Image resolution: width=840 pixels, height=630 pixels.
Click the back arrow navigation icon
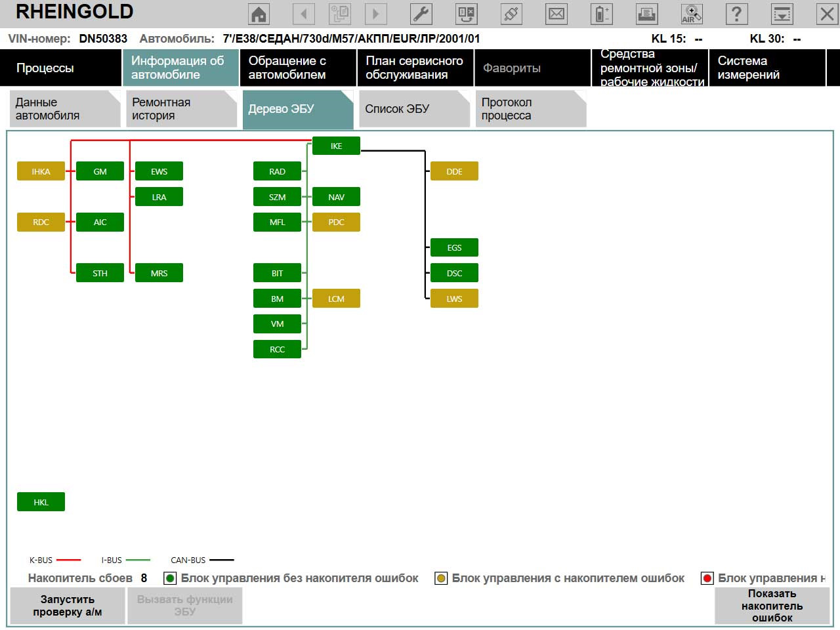303,14
